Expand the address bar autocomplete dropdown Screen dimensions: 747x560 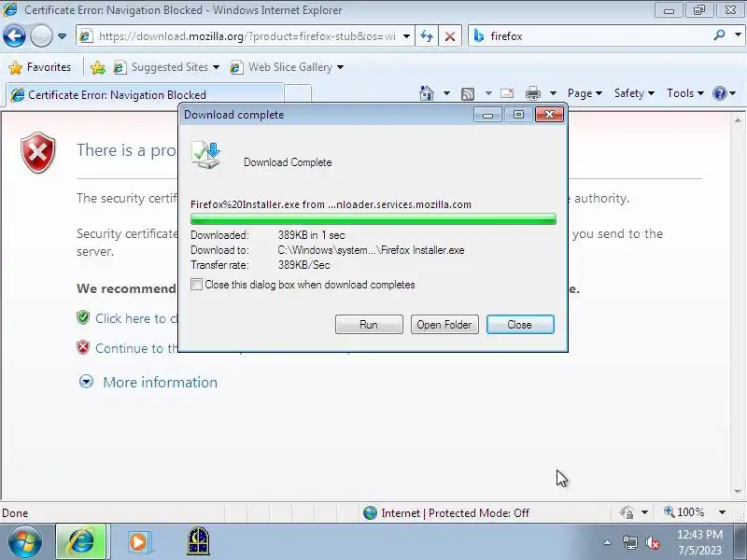406,36
